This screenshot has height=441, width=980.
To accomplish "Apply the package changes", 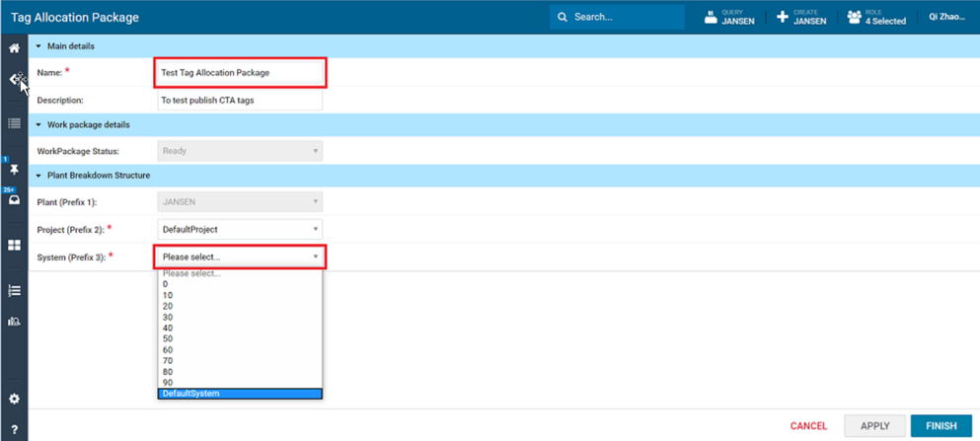I will coord(875,426).
